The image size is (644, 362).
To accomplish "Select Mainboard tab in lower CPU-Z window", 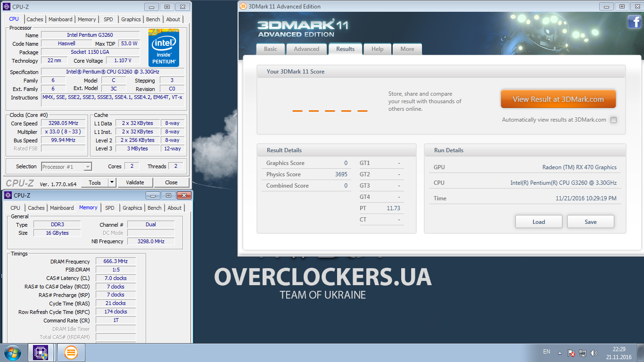I will click(62, 208).
